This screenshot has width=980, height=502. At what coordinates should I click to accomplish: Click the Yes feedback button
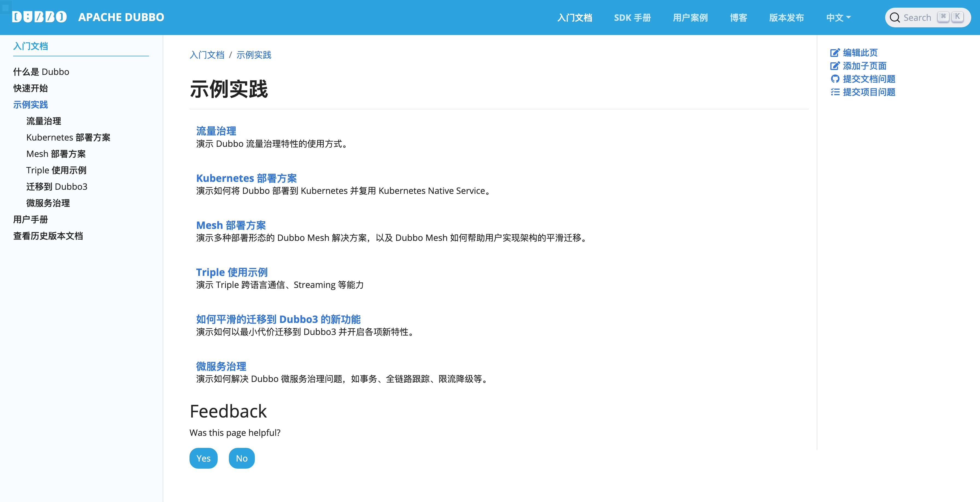(x=203, y=458)
